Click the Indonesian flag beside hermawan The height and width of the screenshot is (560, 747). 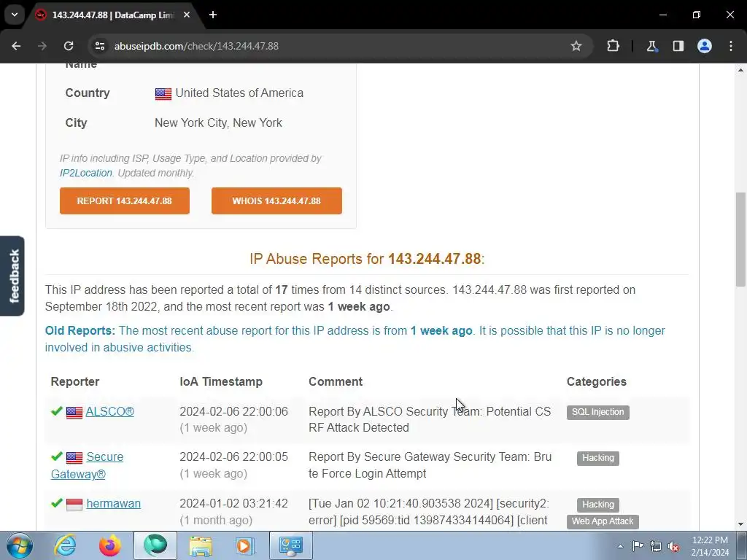coord(74,505)
